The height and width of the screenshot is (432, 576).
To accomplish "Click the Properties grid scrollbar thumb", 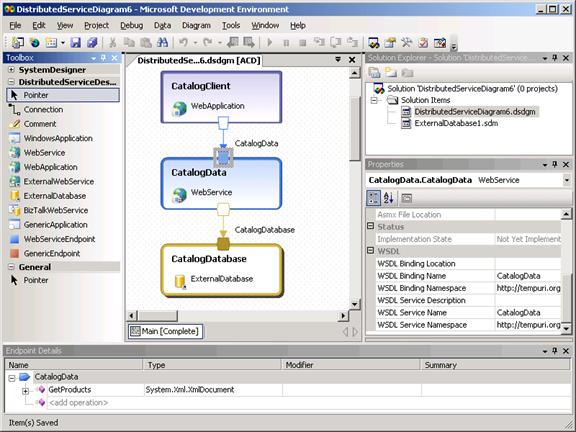I will (566, 299).
